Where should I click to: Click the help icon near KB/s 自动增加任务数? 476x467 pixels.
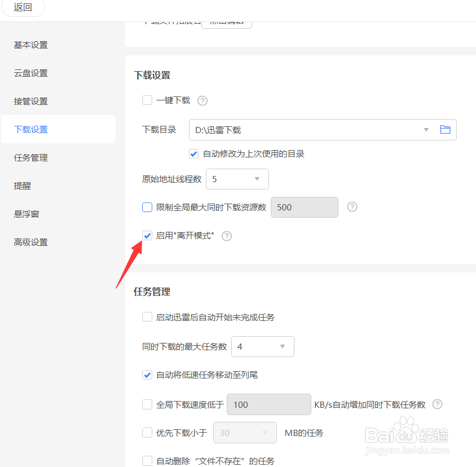437,404
